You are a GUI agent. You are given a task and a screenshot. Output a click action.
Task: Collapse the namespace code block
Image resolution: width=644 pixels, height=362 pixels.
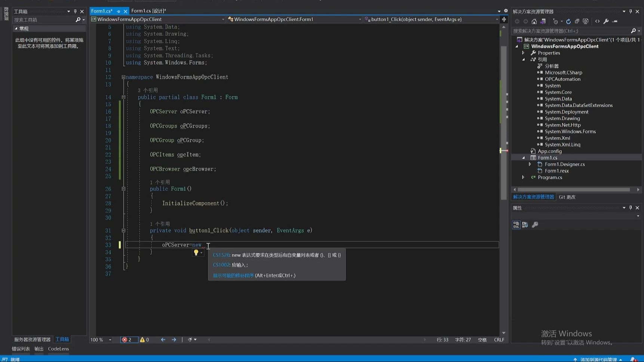point(123,77)
